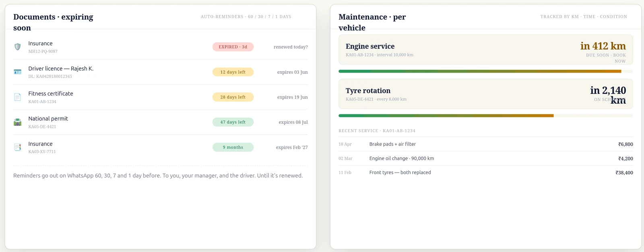
Task: Click the ₹6,800 amount
Action: 625,144
